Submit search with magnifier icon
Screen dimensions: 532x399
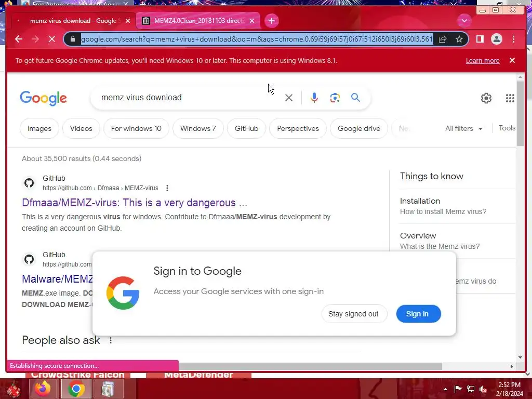point(355,98)
